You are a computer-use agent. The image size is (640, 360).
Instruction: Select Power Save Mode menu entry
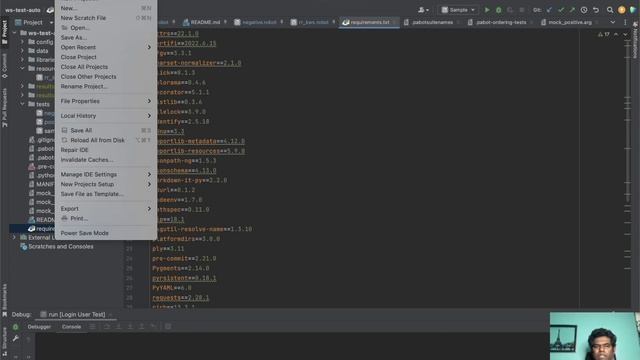106,233
